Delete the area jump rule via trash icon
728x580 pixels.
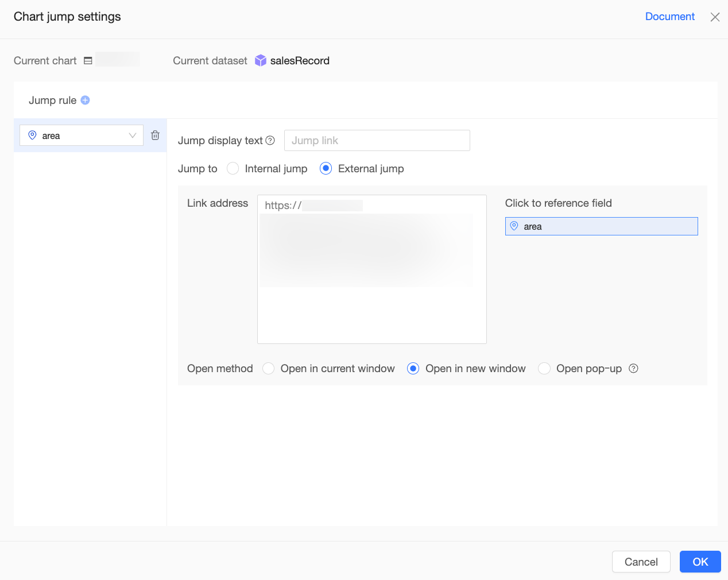coord(155,136)
